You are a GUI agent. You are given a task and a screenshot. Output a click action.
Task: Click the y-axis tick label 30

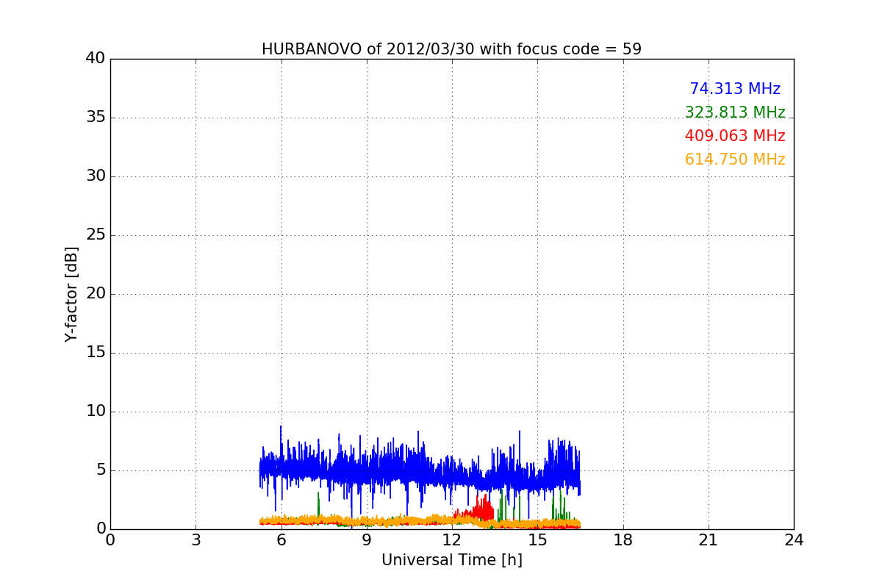[96, 176]
